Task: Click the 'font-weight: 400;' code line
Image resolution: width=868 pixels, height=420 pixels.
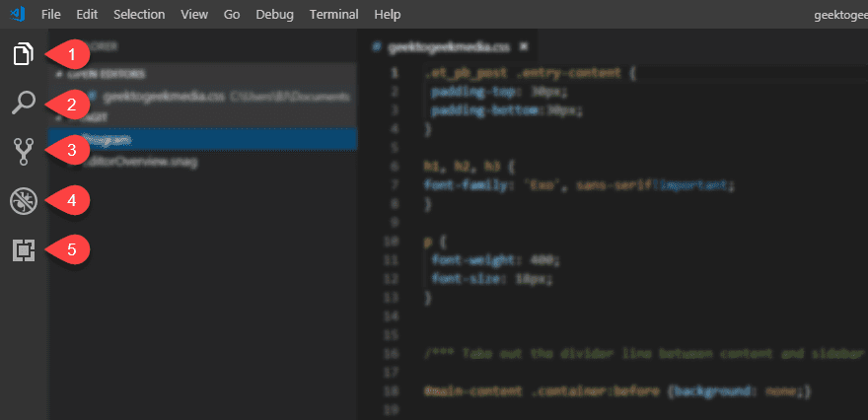Action: click(x=496, y=259)
